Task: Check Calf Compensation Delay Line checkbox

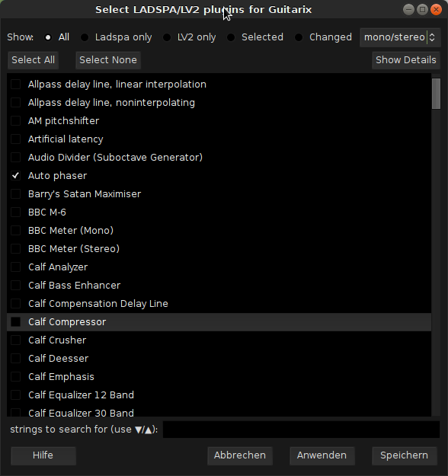Action: tap(15, 303)
